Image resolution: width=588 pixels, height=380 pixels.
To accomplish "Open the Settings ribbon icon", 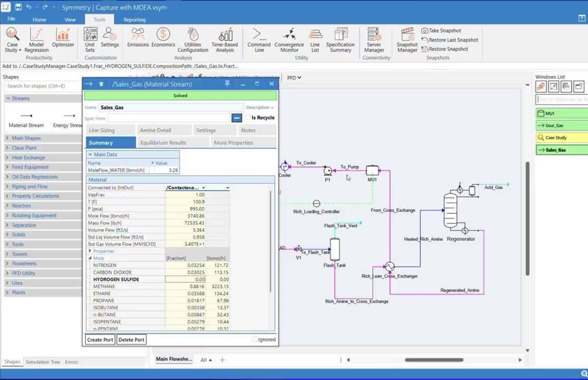I will coord(109,38).
